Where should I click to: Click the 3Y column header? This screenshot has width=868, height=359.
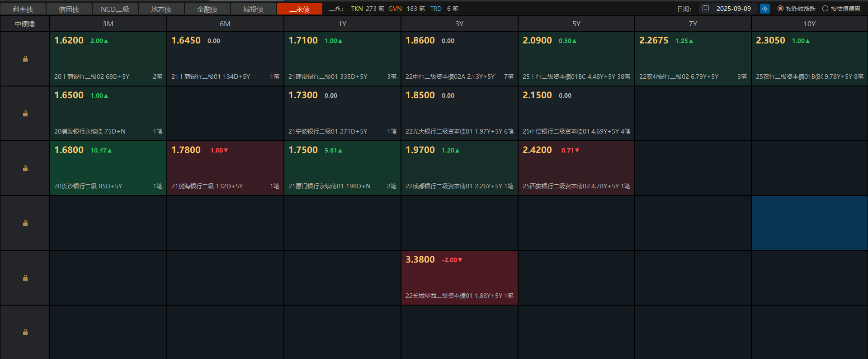coord(459,24)
